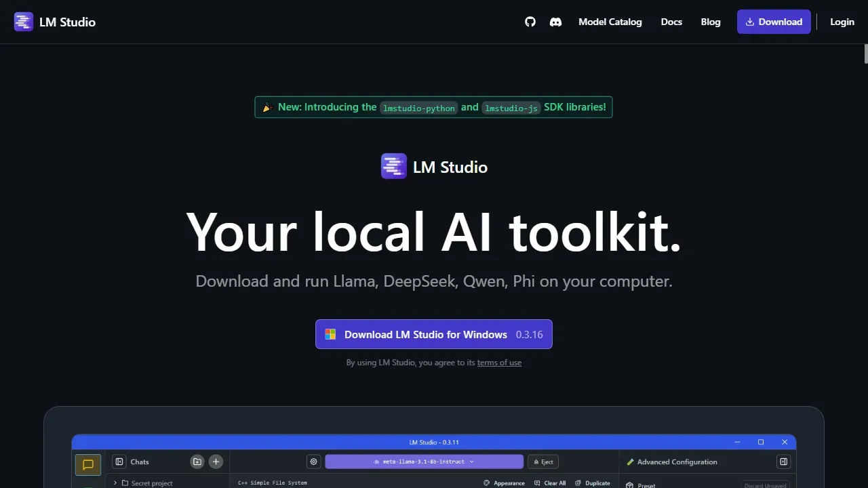The image size is (868, 488).
Task: Open the Discord icon link
Action: [x=555, y=22]
